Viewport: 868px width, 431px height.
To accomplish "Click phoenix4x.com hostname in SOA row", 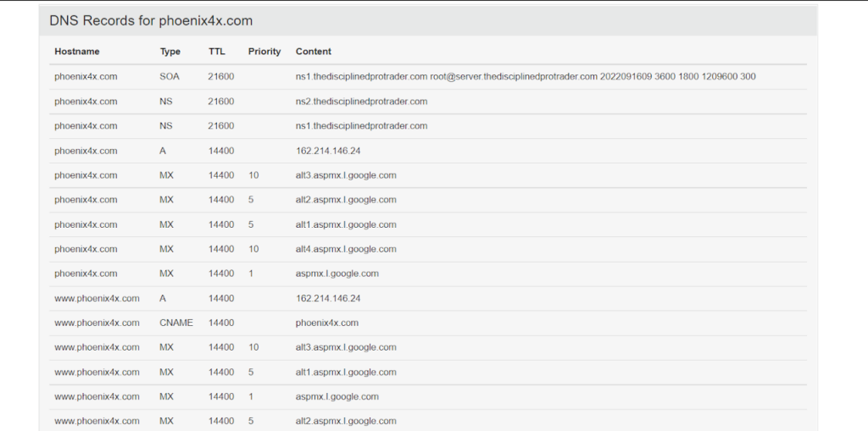I will pos(86,76).
